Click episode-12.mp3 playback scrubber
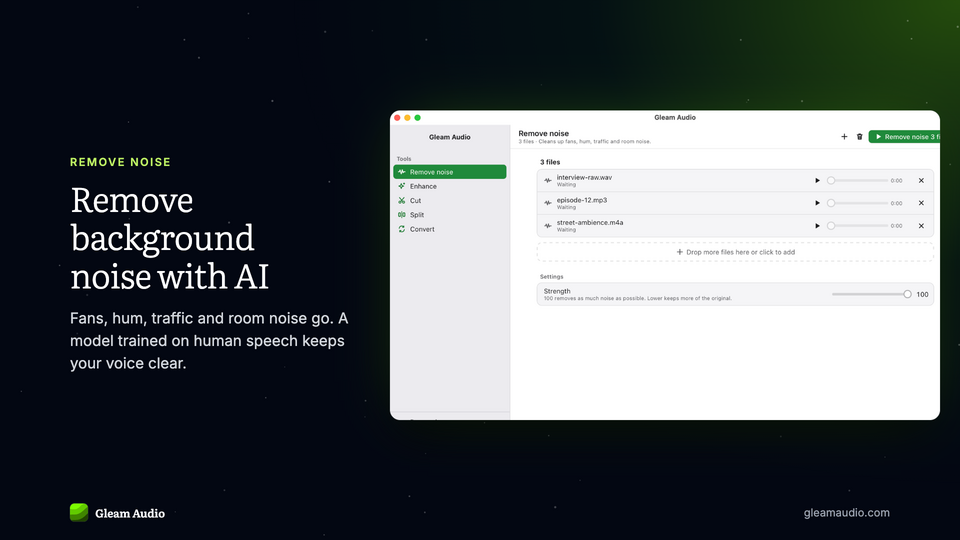The width and height of the screenshot is (960, 540). [857, 203]
